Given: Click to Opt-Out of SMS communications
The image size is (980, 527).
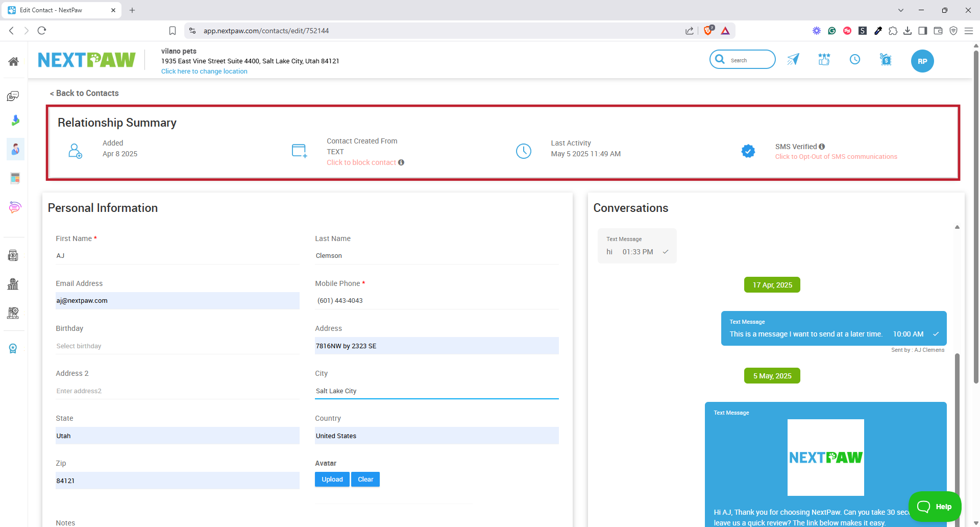Looking at the screenshot, I should tap(836, 157).
